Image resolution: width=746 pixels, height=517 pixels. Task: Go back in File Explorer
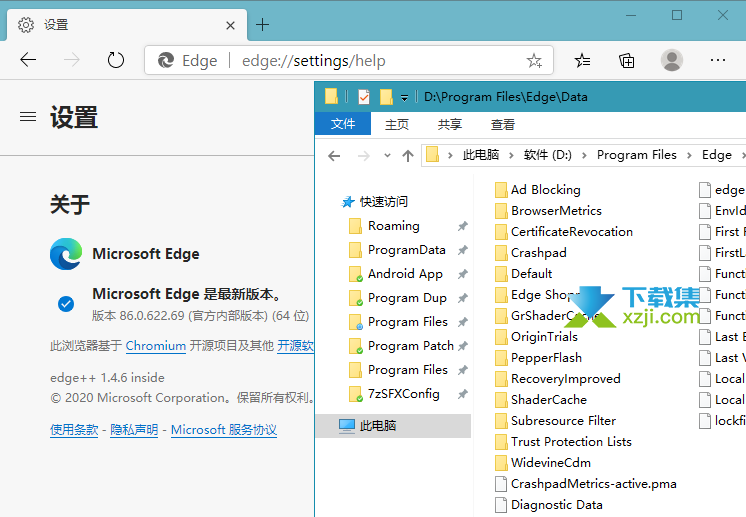tap(334, 156)
